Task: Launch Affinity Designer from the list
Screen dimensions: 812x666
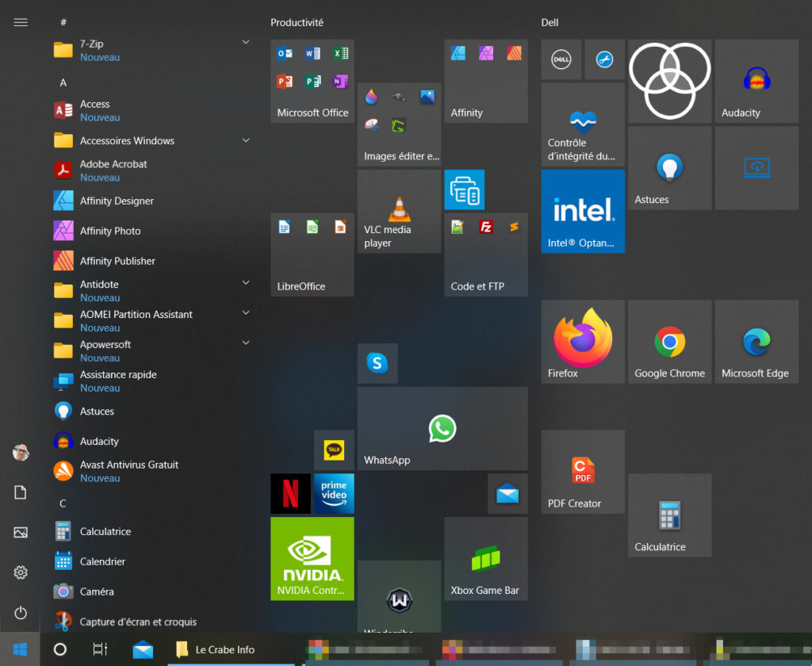Action: (151, 201)
